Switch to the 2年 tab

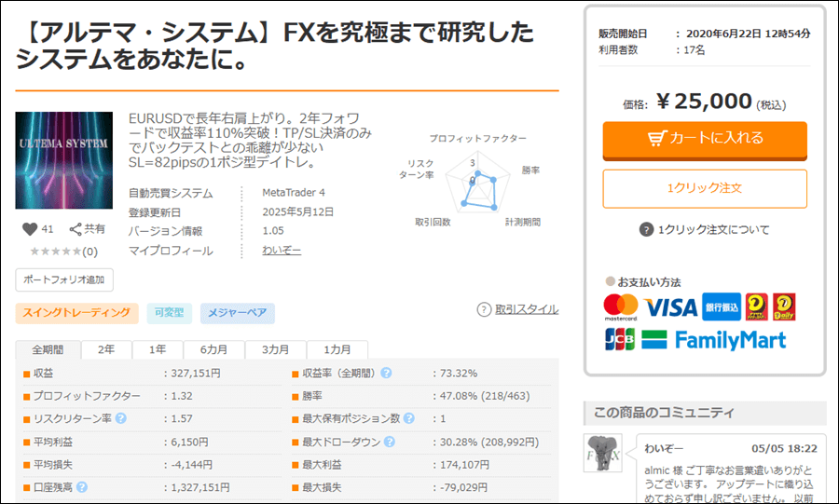(x=106, y=350)
